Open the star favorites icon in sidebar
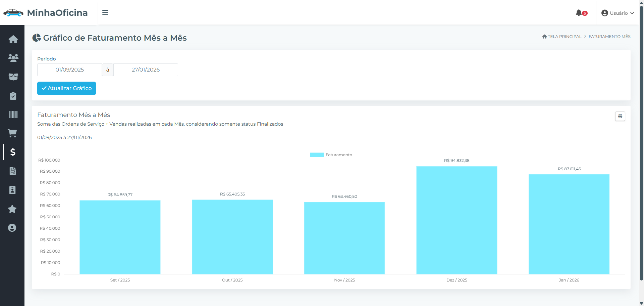 point(12,209)
